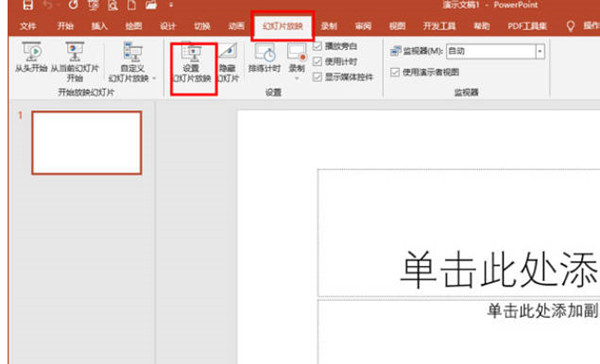
Task: Switch to the 录制 ribbon tab
Action: click(x=329, y=26)
